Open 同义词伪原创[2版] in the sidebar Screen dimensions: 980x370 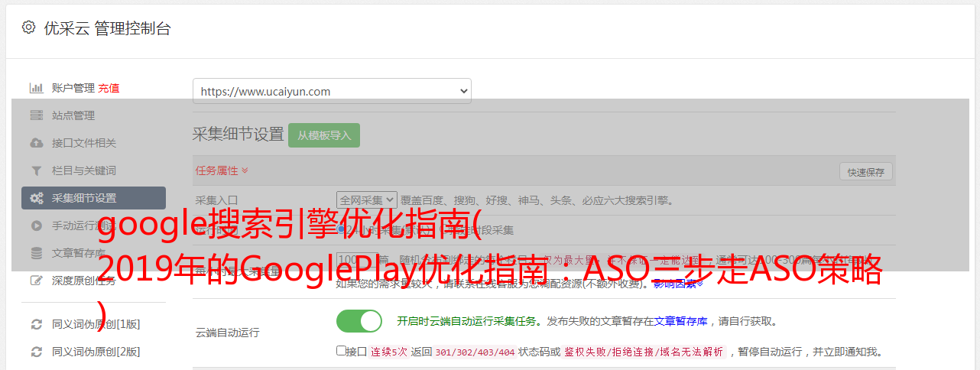(96, 352)
